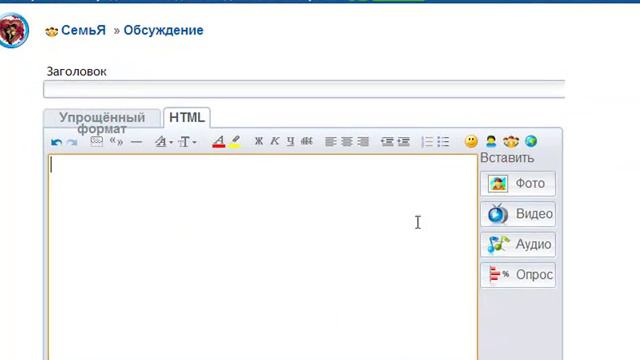This screenshot has height=360, width=640.
Task: Click the Опрос poll button
Action: pos(518,275)
